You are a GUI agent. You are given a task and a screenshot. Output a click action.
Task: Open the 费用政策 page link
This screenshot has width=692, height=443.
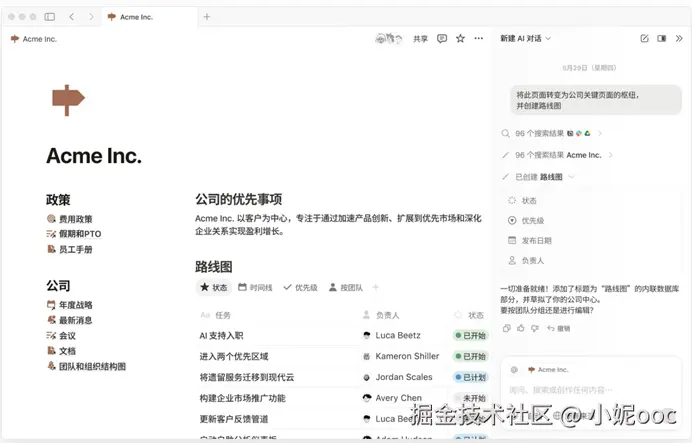tap(70, 219)
